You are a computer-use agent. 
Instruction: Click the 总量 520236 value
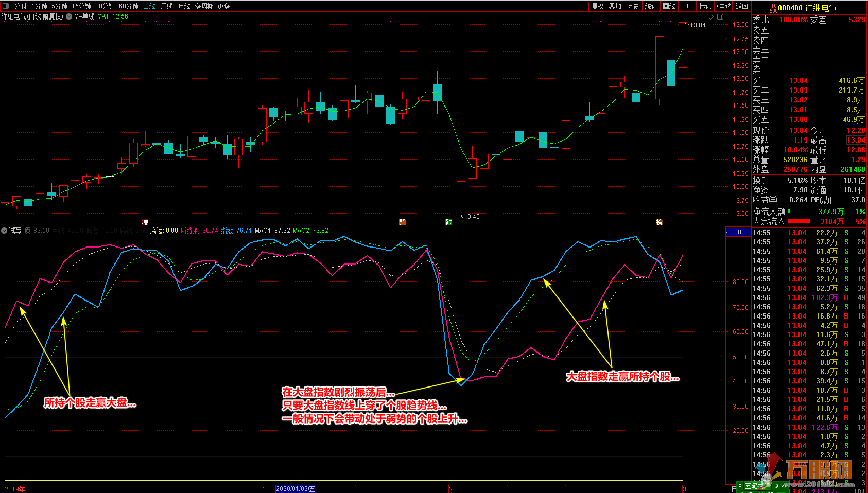tap(795, 160)
